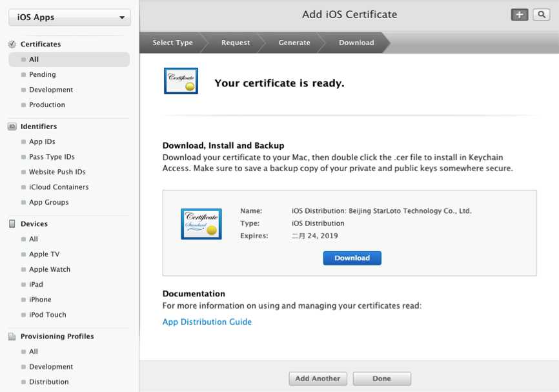This screenshot has height=392, width=559.
Task: Click the Identifiers ID badge icon
Action: coord(12,127)
